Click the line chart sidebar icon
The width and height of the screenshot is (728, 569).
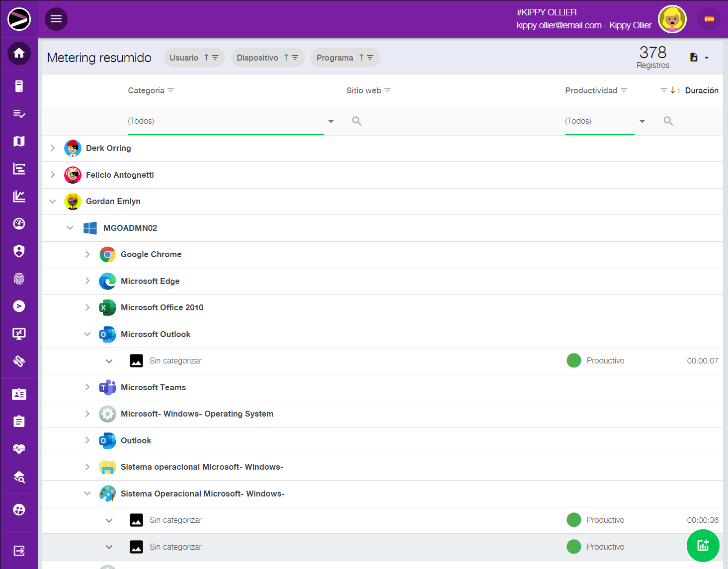(x=19, y=196)
